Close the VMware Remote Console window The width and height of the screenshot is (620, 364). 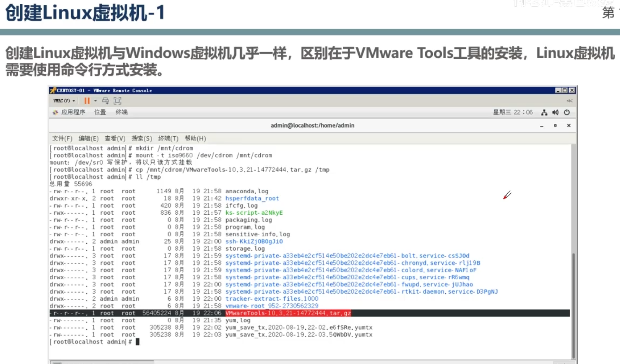(572, 91)
